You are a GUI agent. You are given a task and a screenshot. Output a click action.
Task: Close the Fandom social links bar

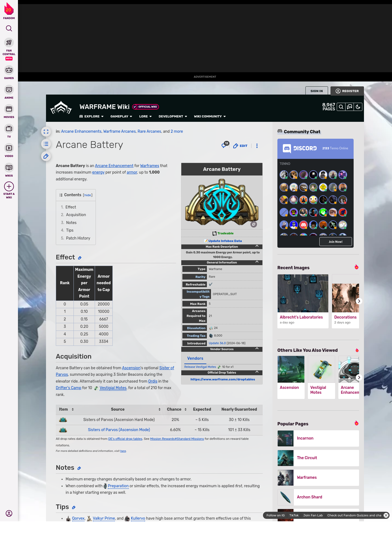click(x=386, y=515)
